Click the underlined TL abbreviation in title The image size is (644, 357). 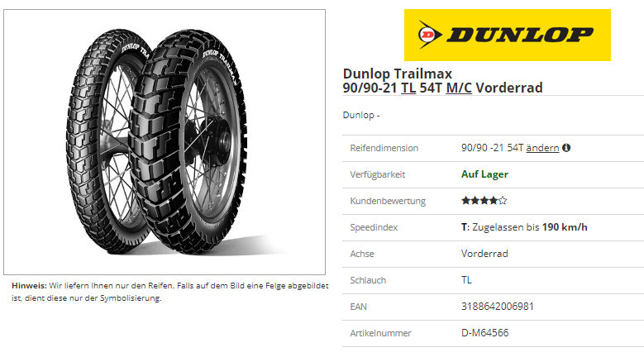(408, 88)
